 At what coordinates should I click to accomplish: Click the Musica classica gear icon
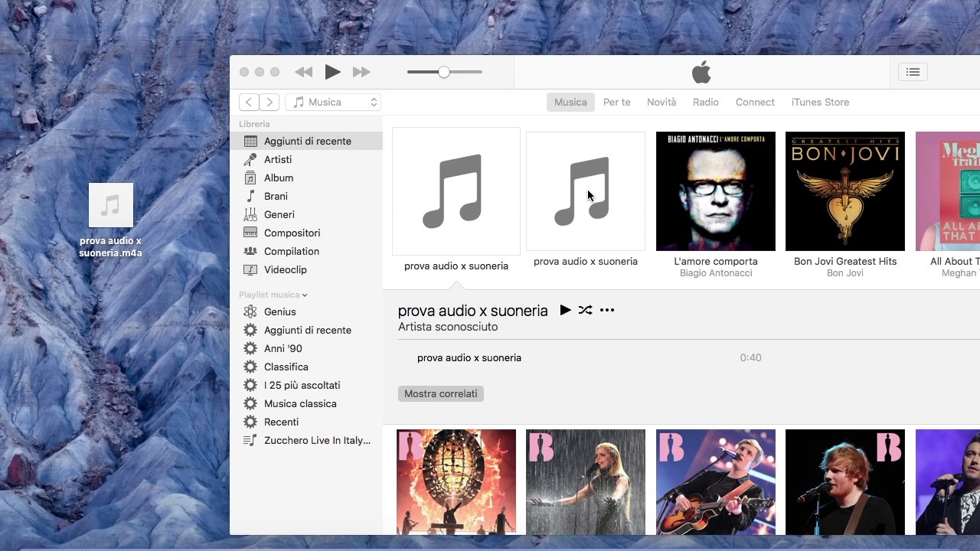coord(250,403)
